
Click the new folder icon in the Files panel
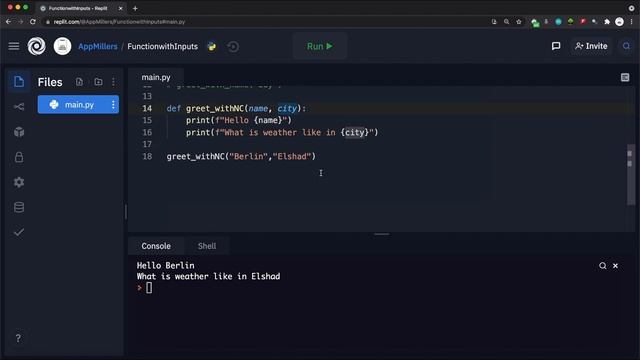pos(98,82)
